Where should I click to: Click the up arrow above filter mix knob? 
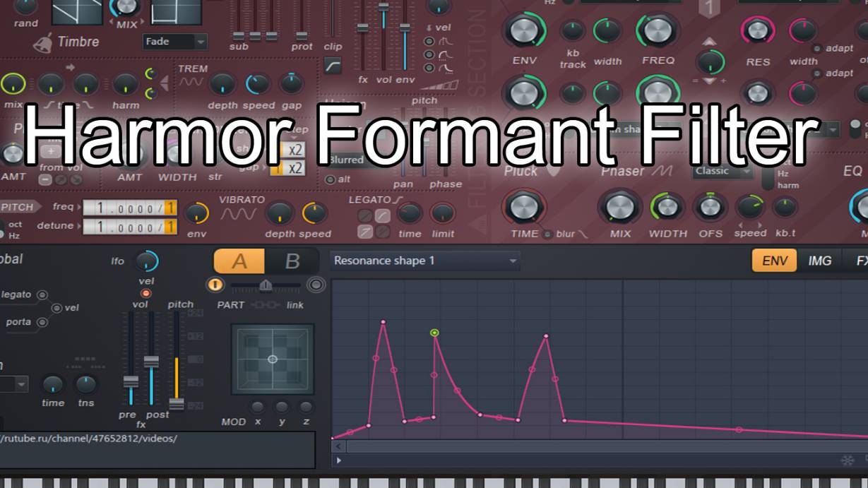click(710, 42)
